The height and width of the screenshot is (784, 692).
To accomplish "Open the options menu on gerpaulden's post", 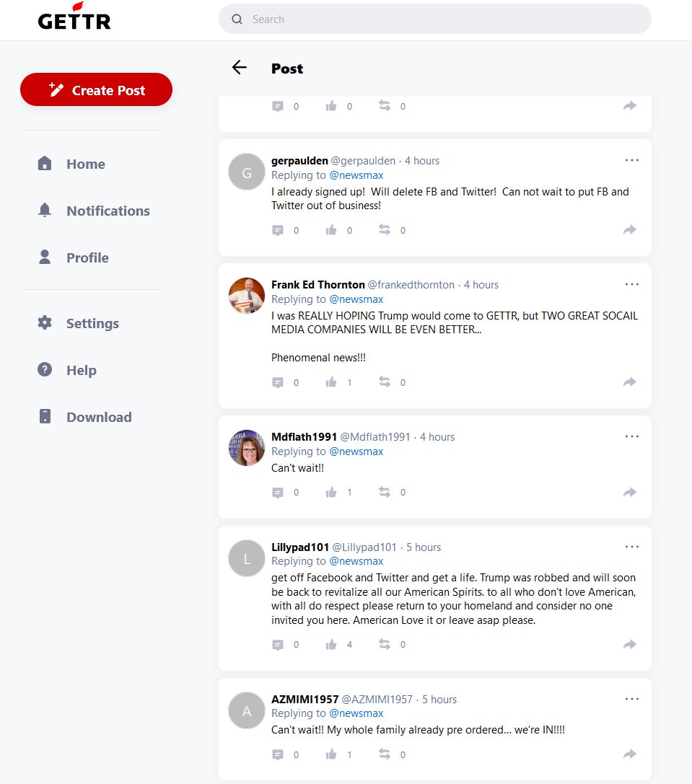I will click(x=632, y=160).
